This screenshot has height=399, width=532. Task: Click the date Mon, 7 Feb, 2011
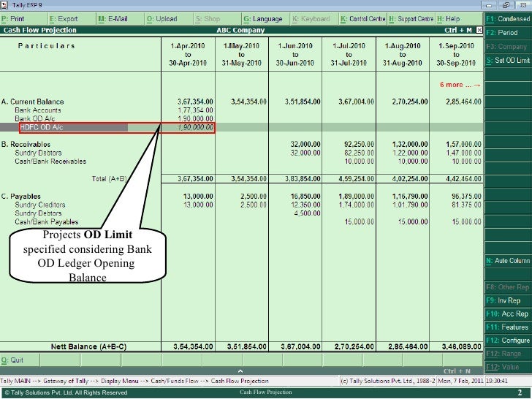coord(460,381)
